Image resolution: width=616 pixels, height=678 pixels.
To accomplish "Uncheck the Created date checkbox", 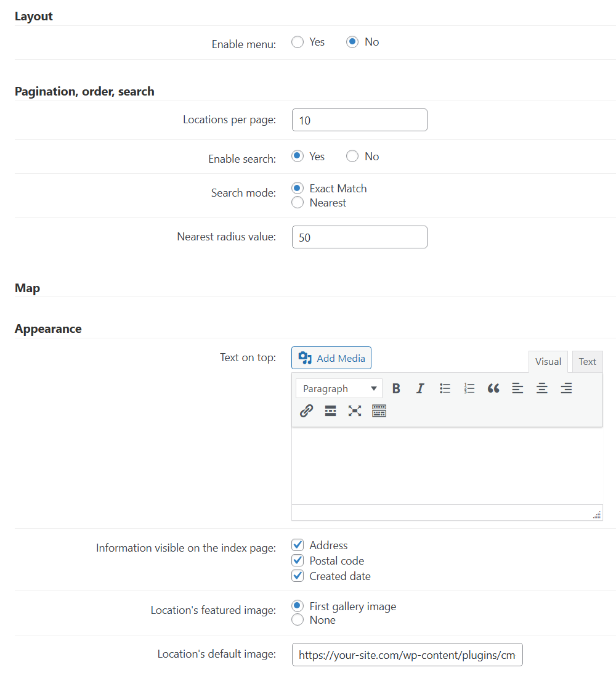I will tap(298, 576).
